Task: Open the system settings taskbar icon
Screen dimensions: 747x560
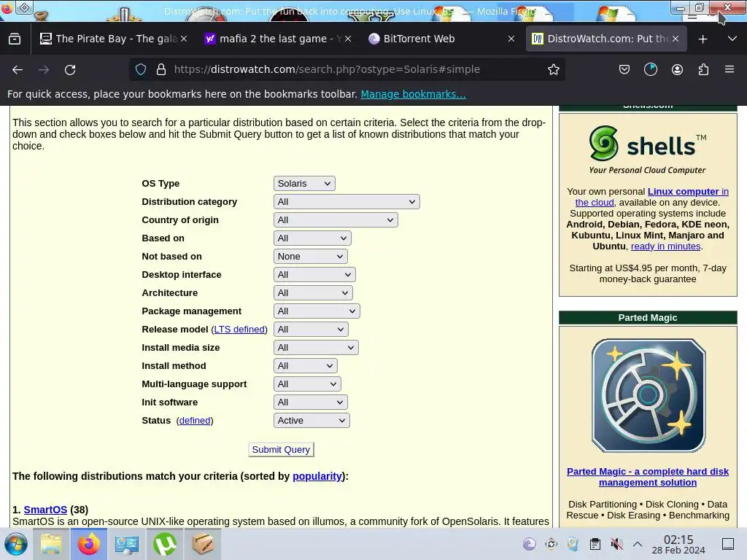Action: [x=127, y=544]
